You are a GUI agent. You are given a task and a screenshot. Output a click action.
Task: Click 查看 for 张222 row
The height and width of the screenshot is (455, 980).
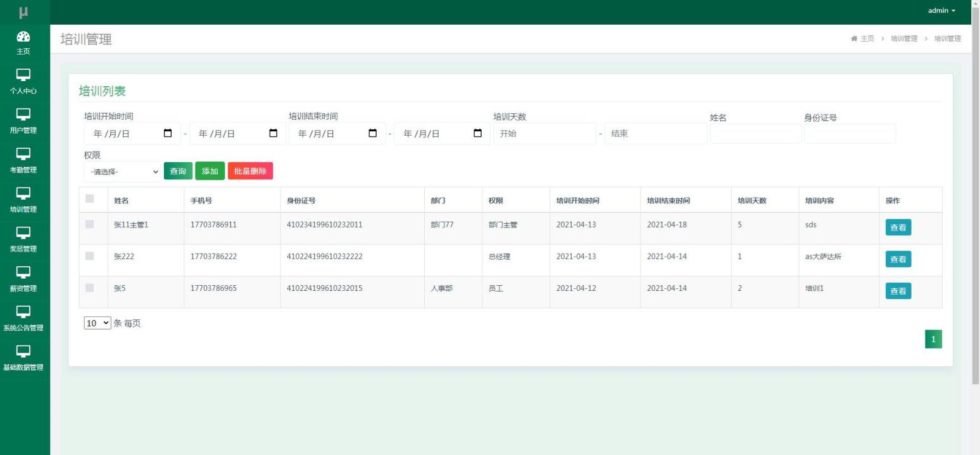tap(898, 259)
